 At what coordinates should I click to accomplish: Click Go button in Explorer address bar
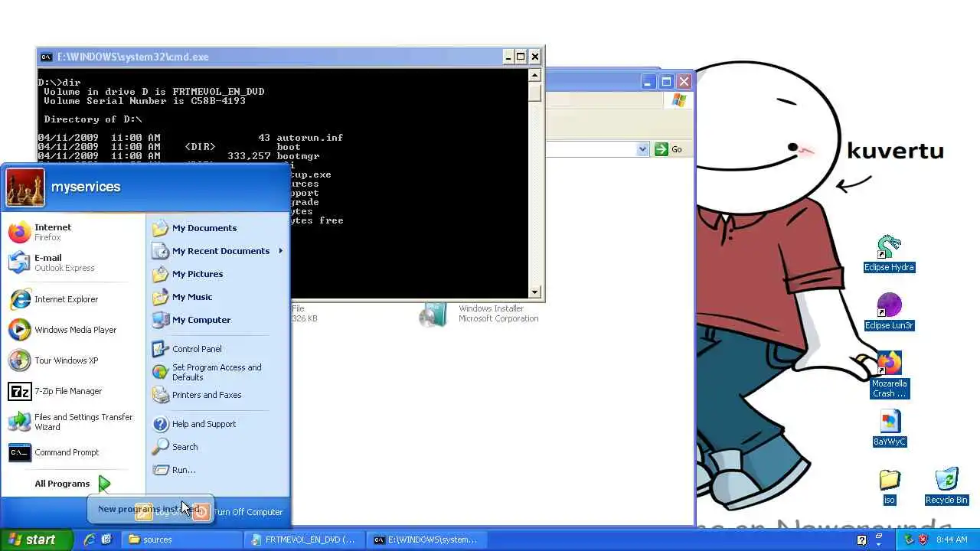click(x=668, y=149)
